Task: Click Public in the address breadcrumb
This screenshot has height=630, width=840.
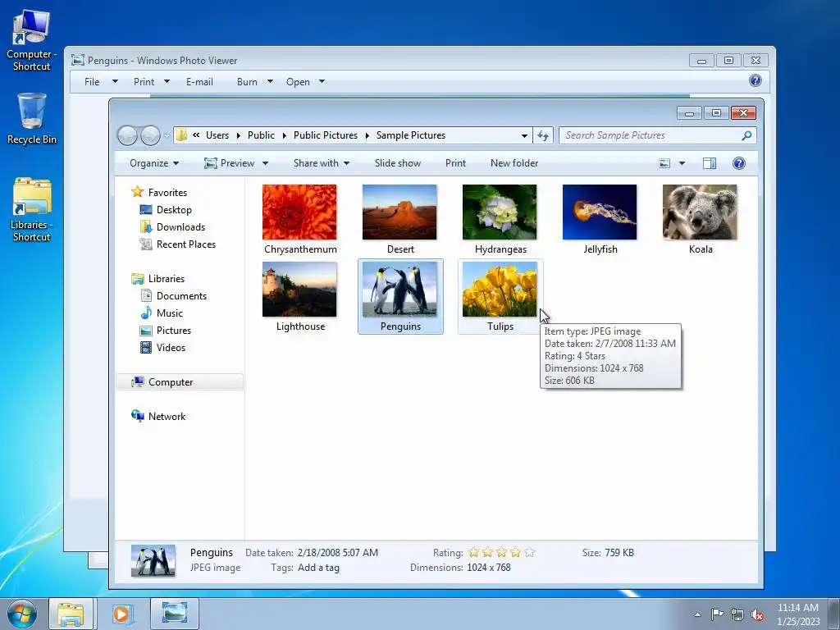Action: tap(261, 135)
